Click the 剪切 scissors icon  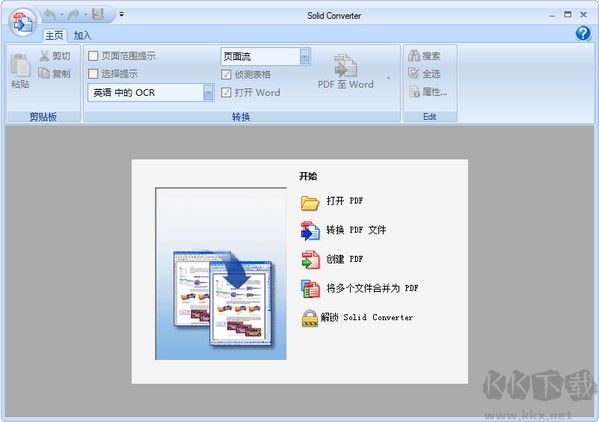[x=44, y=56]
